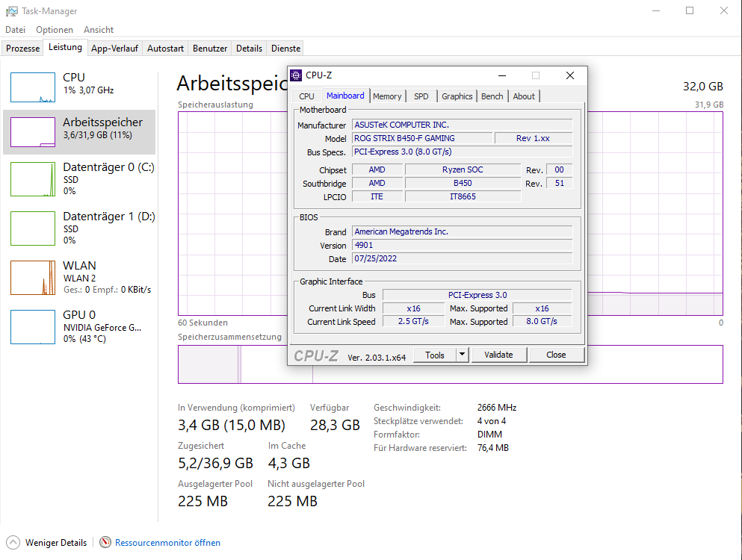Click the Close button in CPU-Z
Image resolution: width=742 pixels, height=560 pixels.
click(x=556, y=355)
